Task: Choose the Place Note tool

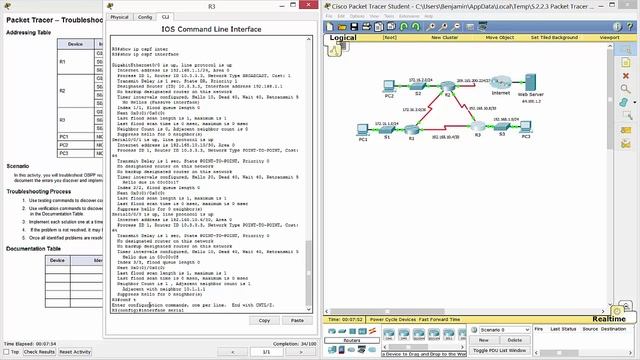Action: coord(626,62)
